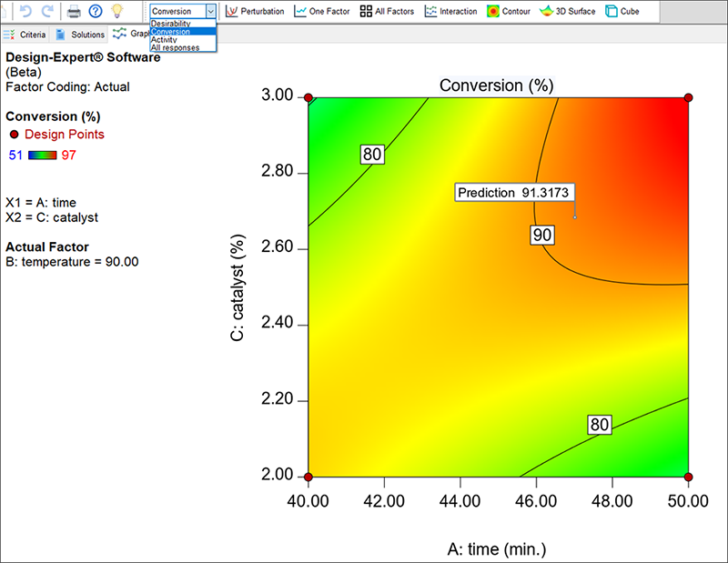Click the light bulb tips icon
The height and width of the screenshot is (563, 728).
tap(116, 11)
